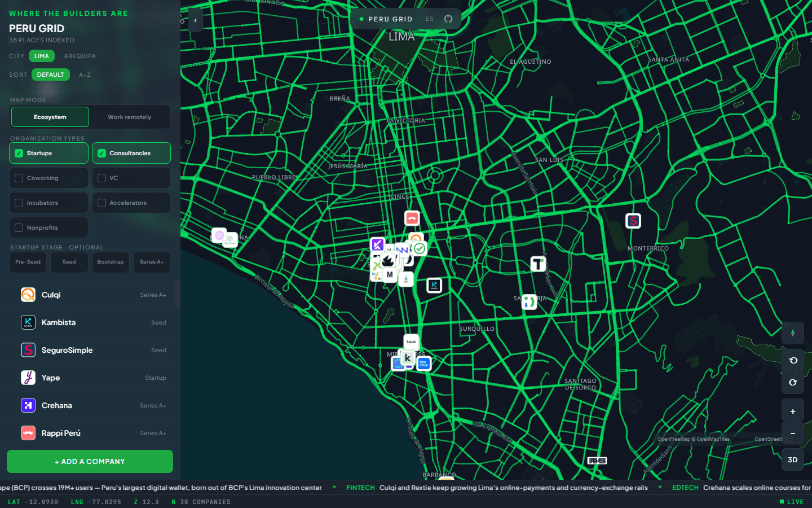The height and width of the screenshot is (508, 812).
Task: Rotate the map counterclockwise
Action: pos(792,360)
